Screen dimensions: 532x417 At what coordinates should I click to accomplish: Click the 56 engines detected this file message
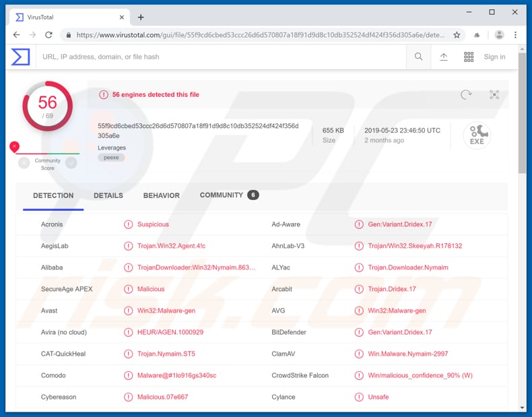[156, 95]
